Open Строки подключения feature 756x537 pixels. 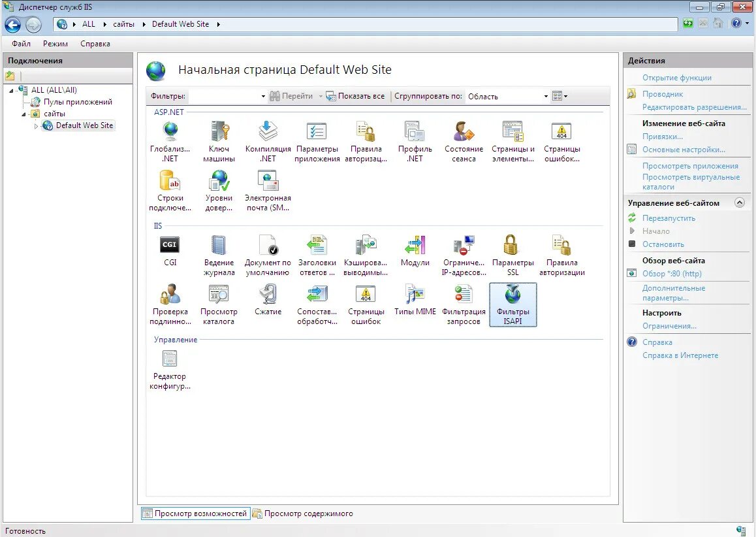170,191
